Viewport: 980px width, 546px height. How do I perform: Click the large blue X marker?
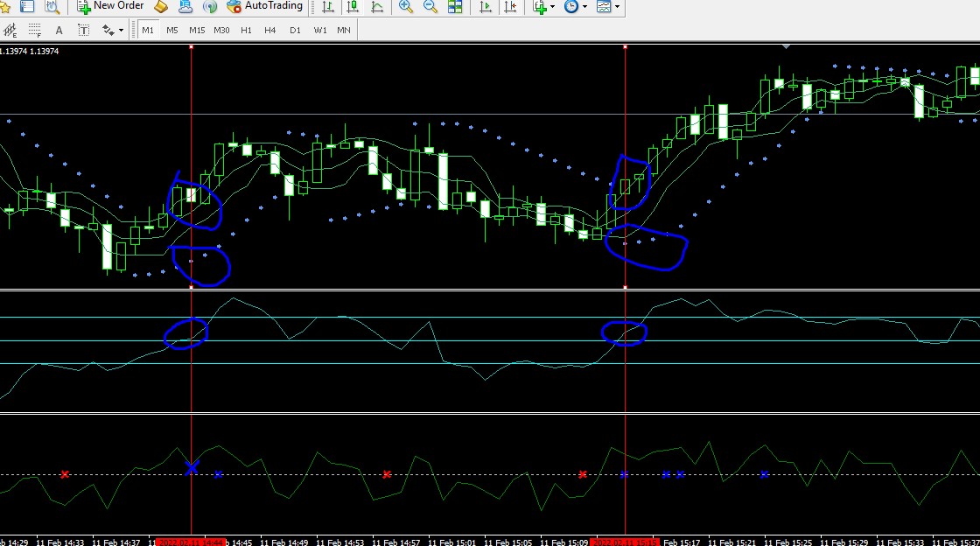coord(192,467)
